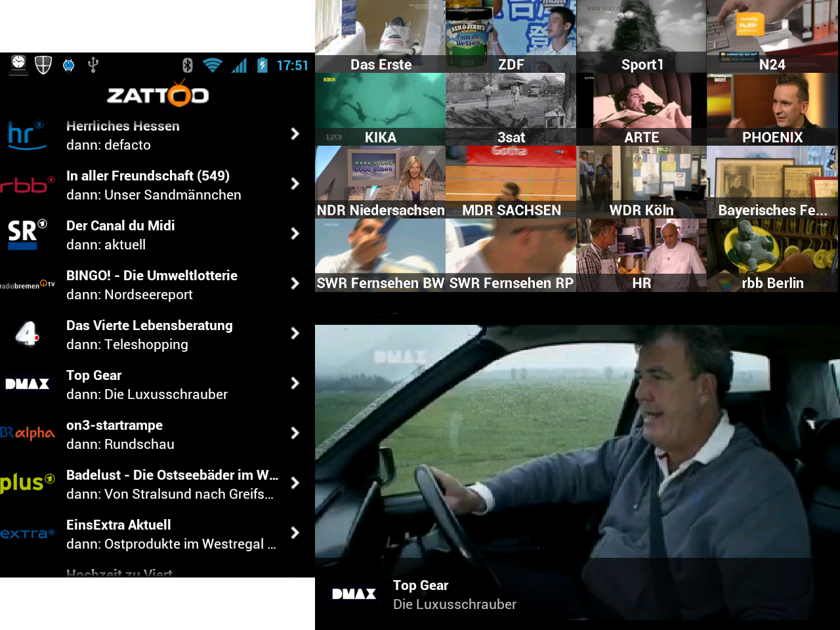Viewport: 840px width, 630px height.
Task: Tap the Wi-Fi status icon
Action: [212, 65]
